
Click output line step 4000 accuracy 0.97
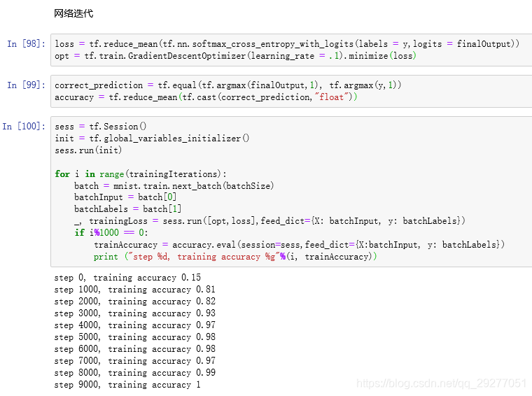[134, 325]
